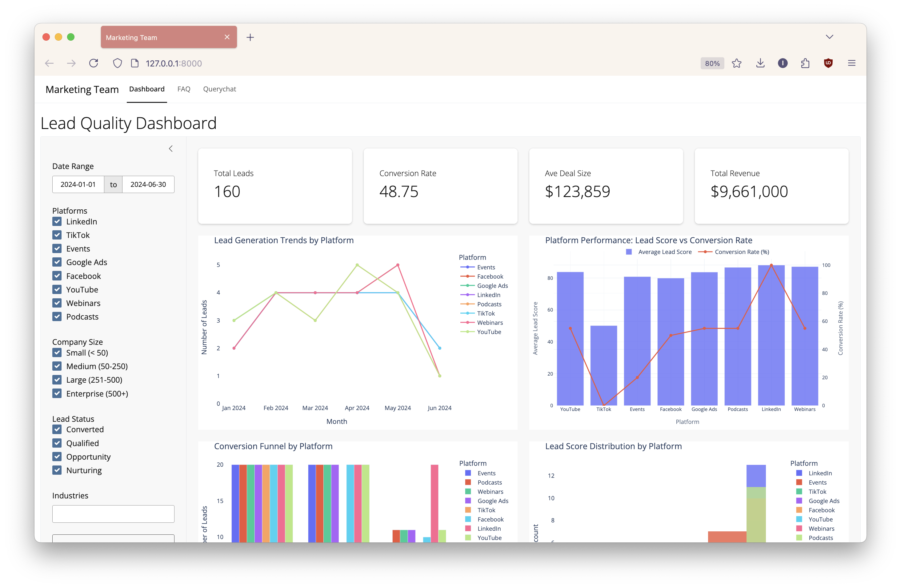The height and width of the screenshot is (588, 901).
Task: Collapse the sidebar with the chevron
Action: [171, 148]
